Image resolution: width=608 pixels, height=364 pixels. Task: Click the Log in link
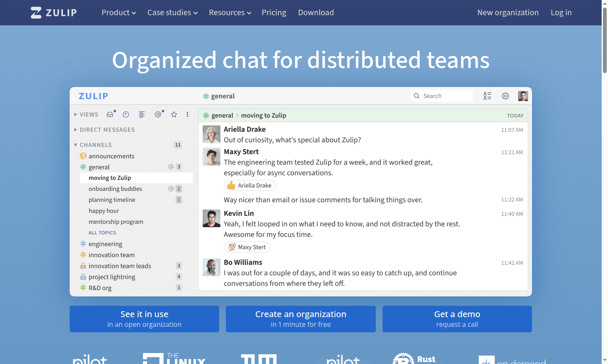pyautogui.click(x=561, y=12)
